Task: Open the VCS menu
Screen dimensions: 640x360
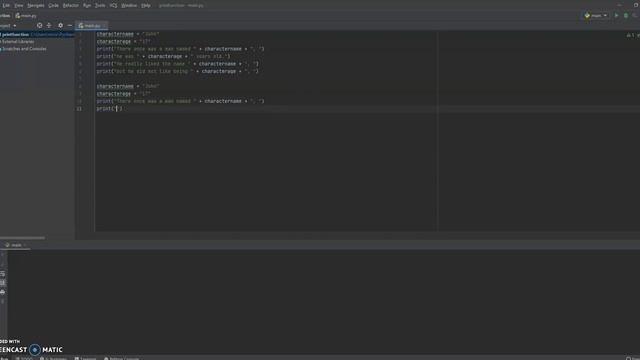Action: pyautogui.click(x=113, y=5)
